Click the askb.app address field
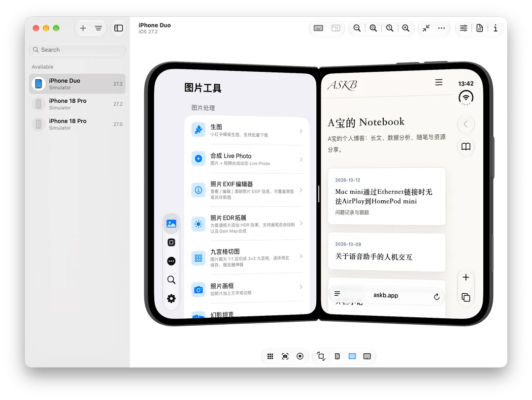This screenshot has height=400, width=532. click(x=386, y=295)
